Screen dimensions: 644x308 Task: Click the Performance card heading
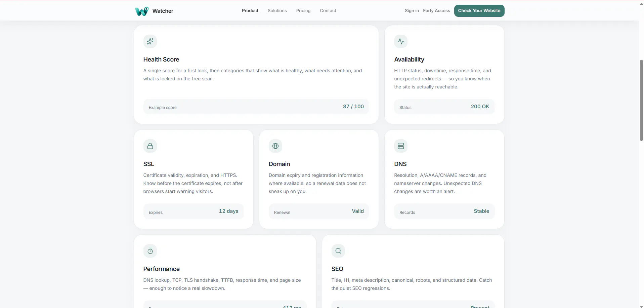162,269
